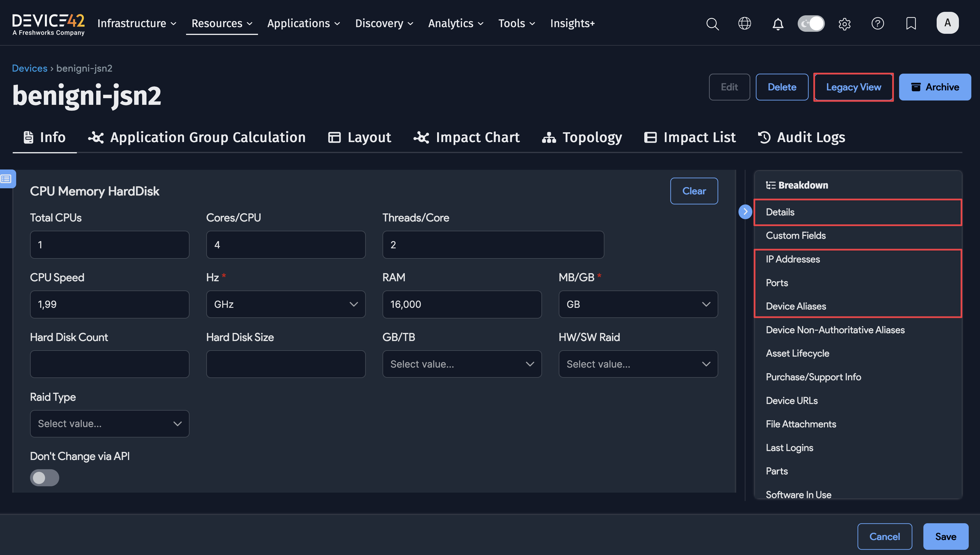Open the Discovery menu
This screenshot has height=555, width=980.
pos(384,24)
